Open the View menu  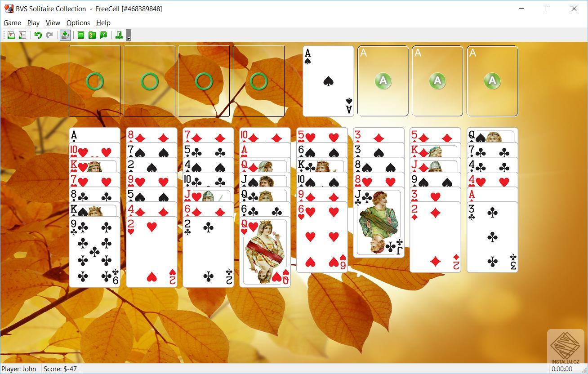(x=53, y=22)
